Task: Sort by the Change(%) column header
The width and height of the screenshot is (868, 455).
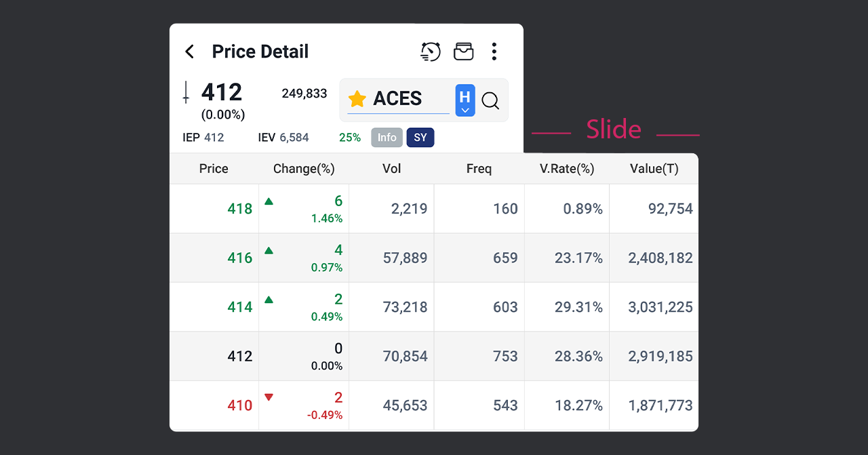Action: tap(304, 169)
